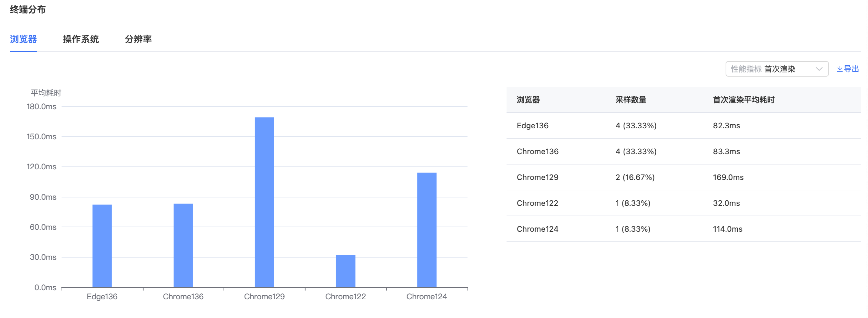Click the 平均耗时 axis title

[x=46, y=93]
